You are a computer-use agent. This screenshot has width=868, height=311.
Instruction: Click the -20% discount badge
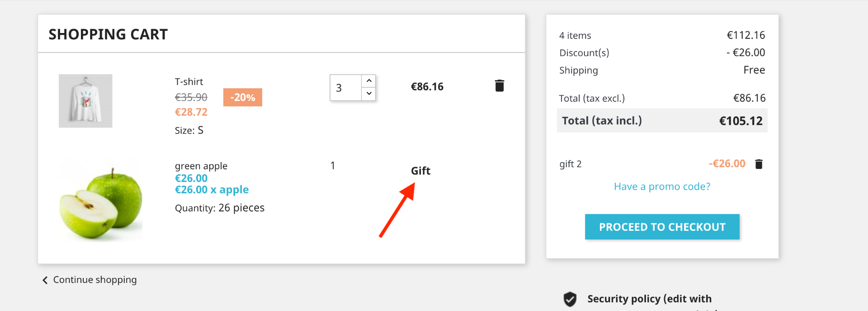(x=243, y=97)
